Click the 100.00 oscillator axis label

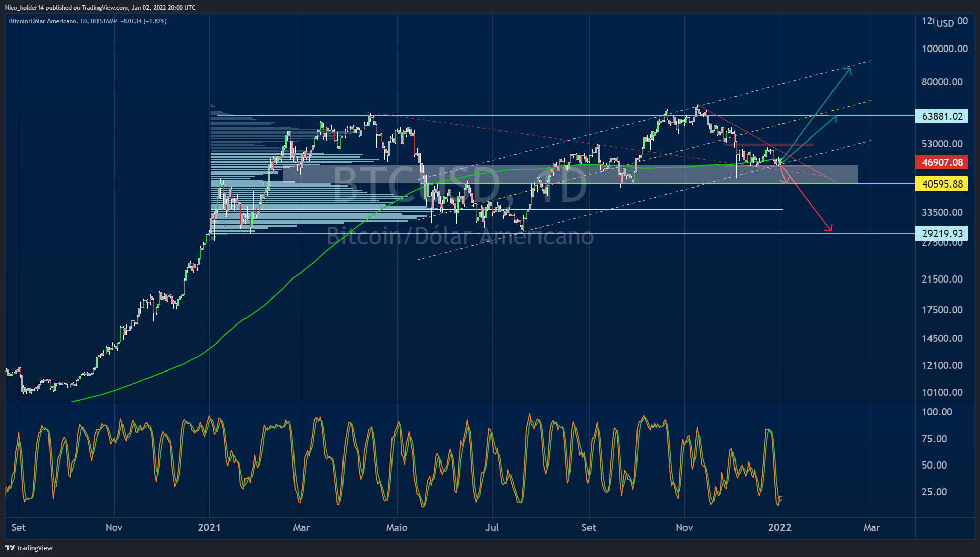[937, 412]
